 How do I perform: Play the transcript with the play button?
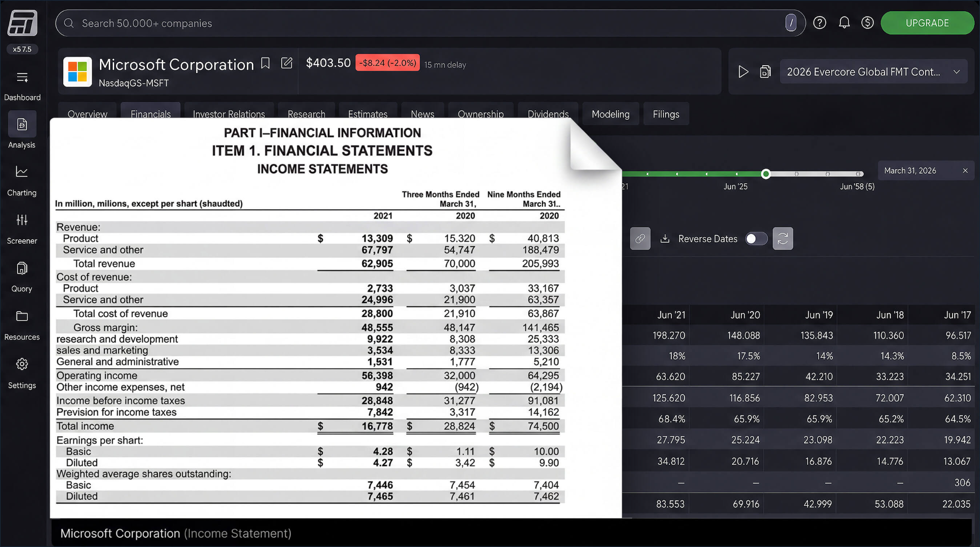743,72
